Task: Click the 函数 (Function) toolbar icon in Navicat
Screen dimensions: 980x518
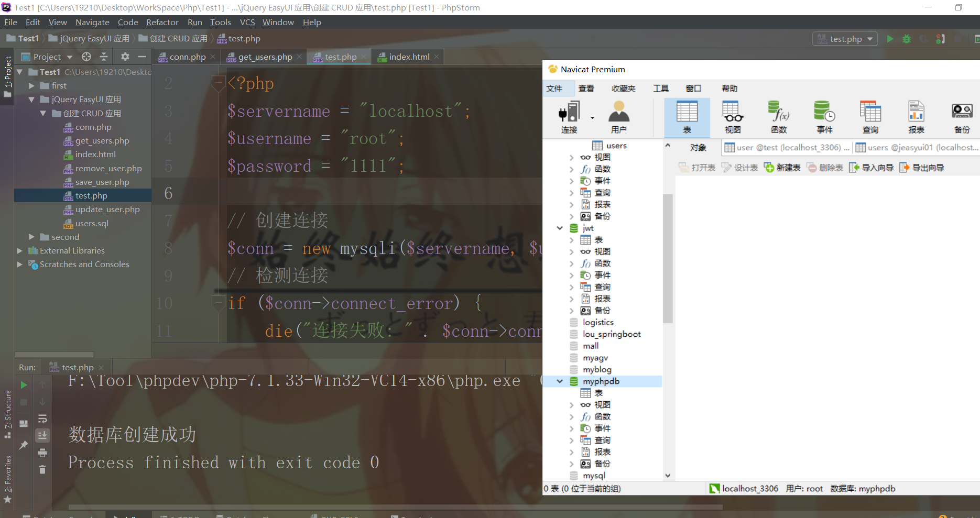Action: [x=779, y=117]
